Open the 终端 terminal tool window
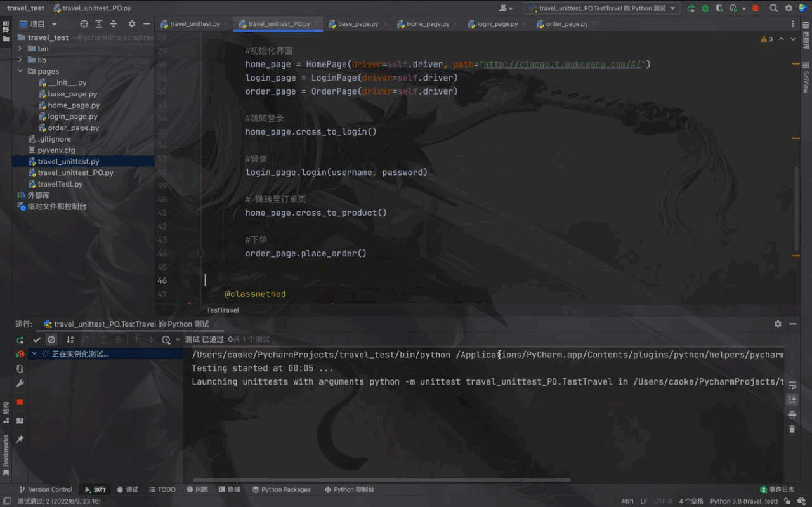Viewport: 812px width, 507px height. point(229,489)
